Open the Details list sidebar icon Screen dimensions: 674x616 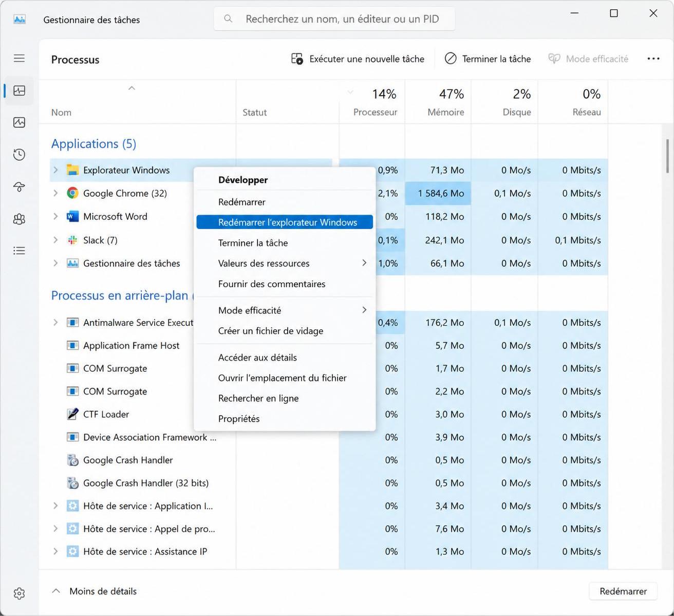[19, 251]
